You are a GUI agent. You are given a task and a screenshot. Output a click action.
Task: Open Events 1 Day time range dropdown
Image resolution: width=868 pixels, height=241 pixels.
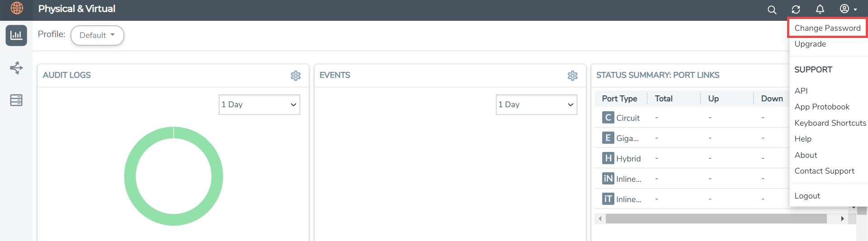536,104
